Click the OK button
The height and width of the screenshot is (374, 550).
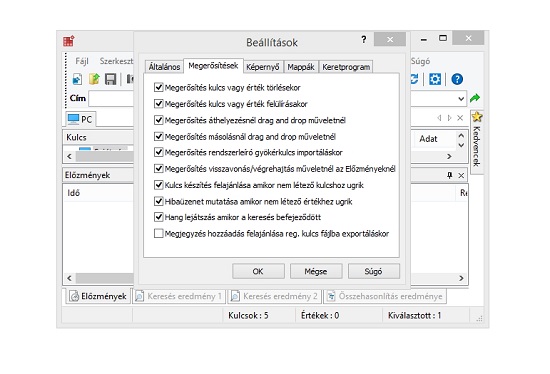tap(258, 271)
